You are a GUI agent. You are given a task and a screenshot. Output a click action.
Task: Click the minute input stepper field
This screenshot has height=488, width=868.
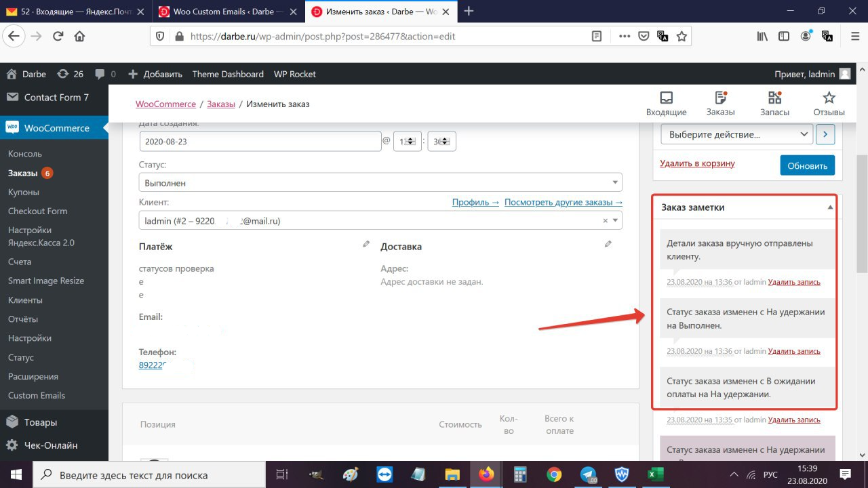pyautogui.click(x=441, y=141)
